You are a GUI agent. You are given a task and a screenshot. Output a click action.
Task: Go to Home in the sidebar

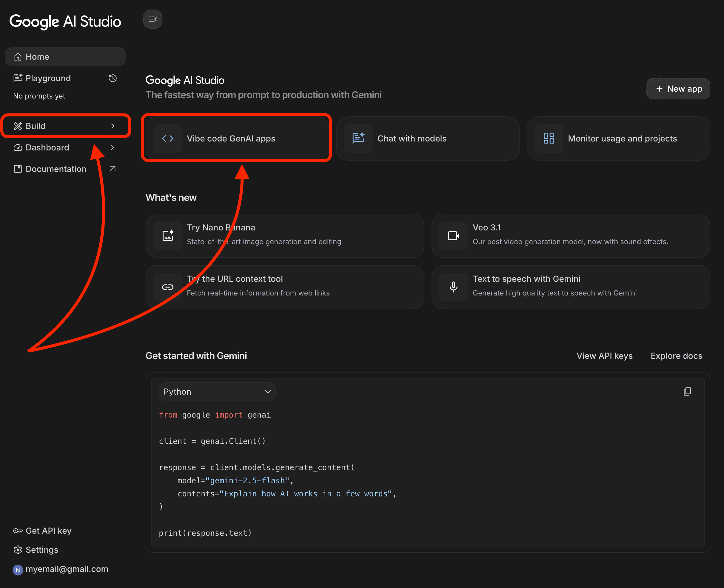pyautogui.click(x=37, y=57)
